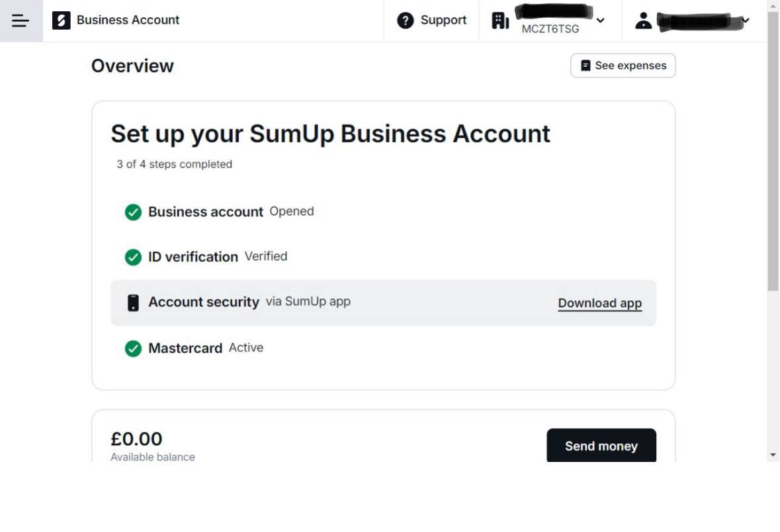Screen dimensions: 780x532
Task: Click the user profile person icon
Action: (643, 21)
